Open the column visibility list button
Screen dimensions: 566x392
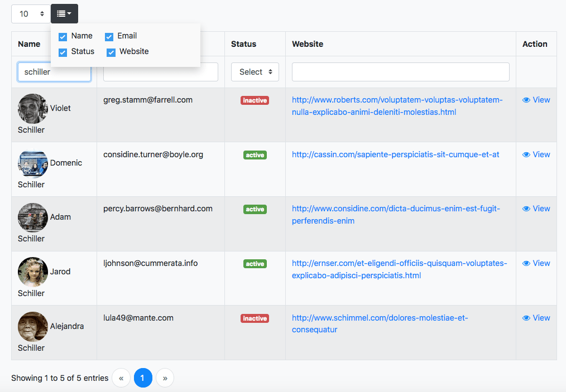click(64, 14)
